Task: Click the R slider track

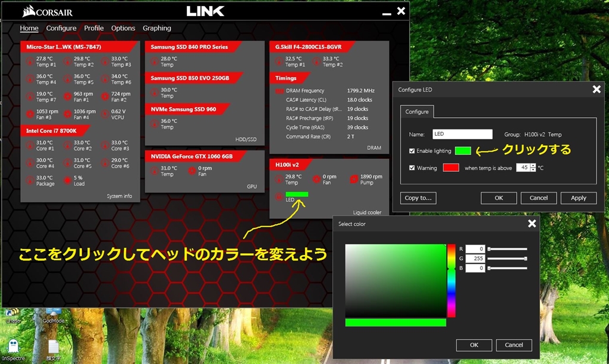Action: coord(507,249)
